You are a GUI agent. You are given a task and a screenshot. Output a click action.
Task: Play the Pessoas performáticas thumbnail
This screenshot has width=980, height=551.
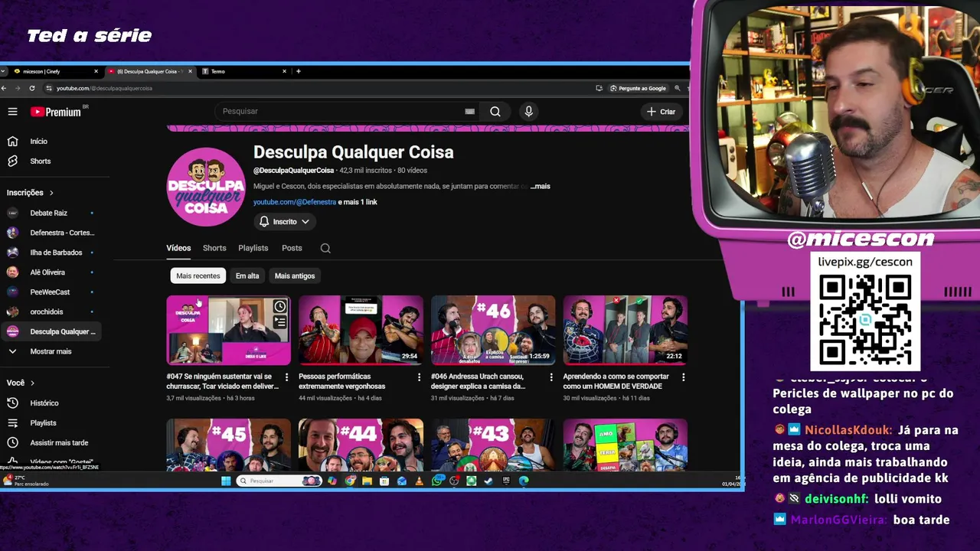click(361, 330)
